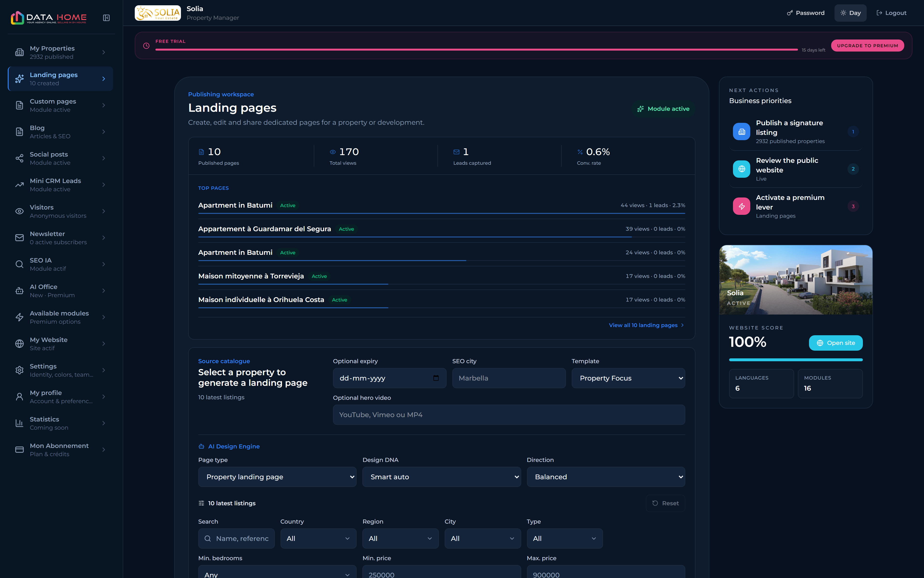Click the Mon Abonnement credit card icon

pos(19,450)
